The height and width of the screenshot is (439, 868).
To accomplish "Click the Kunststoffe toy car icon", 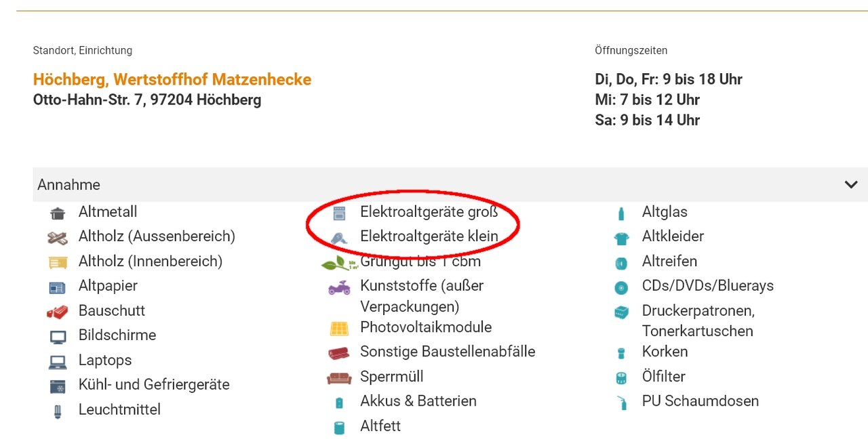I will [x=339, y=287].
